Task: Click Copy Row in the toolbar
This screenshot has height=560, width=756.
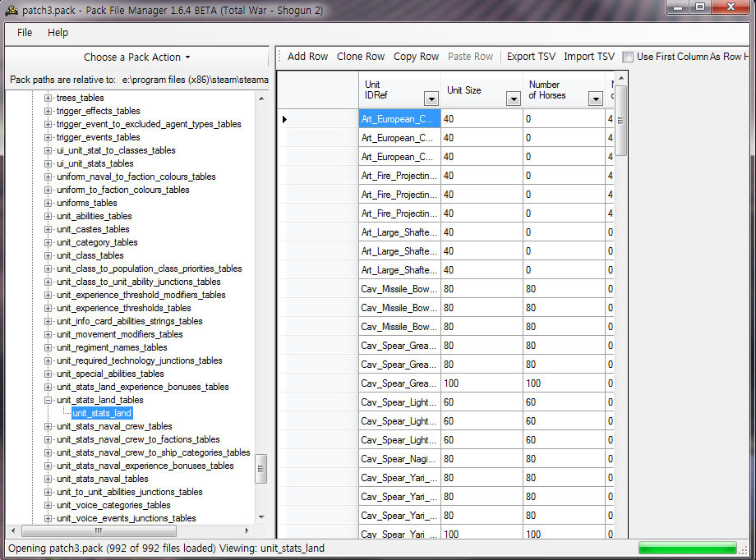Action: pyautogui.click(x=416, y=57)
